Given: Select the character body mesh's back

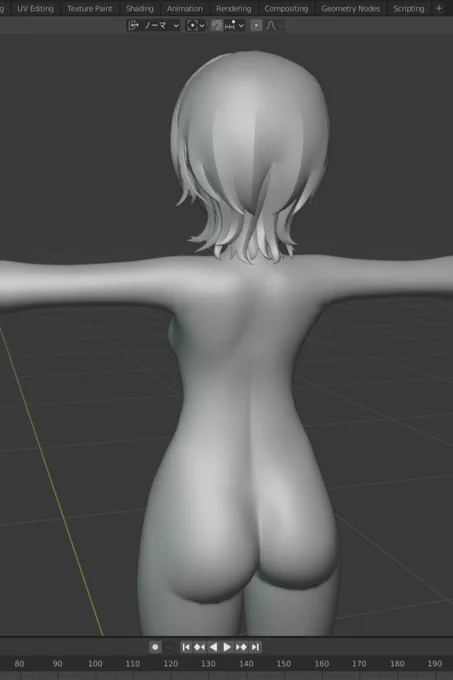Looking at the screenshot, I should pyautogui.click(x=243, y=369).
